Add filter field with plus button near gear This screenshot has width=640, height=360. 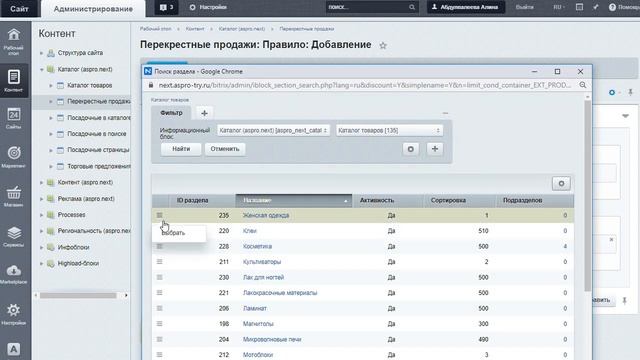[x=435, y=149]
